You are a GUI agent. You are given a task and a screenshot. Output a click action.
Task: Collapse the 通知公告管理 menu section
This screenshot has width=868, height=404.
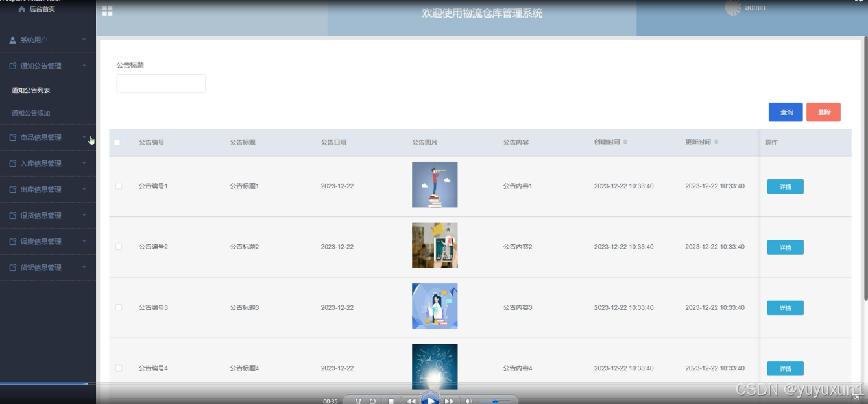[x=39, y=66]
